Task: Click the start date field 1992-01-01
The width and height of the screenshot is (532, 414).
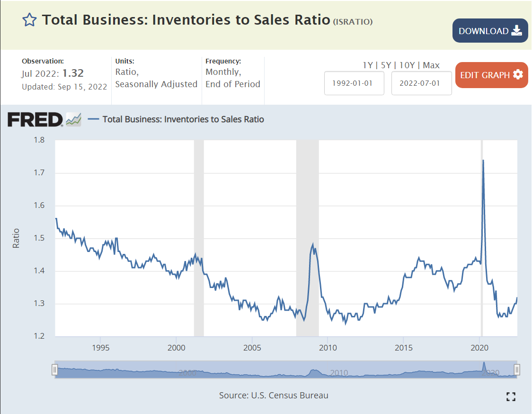Action: [x=354, y=83]
